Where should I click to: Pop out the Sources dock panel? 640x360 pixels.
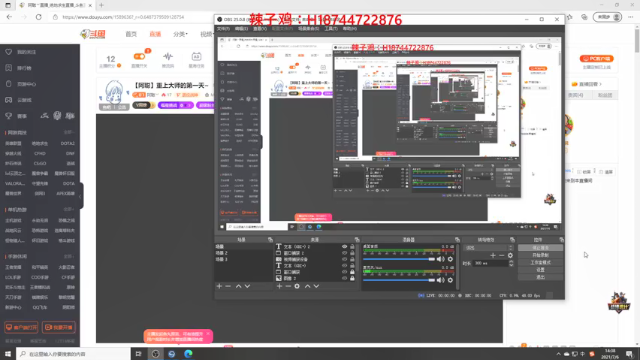tap(357, 240)
